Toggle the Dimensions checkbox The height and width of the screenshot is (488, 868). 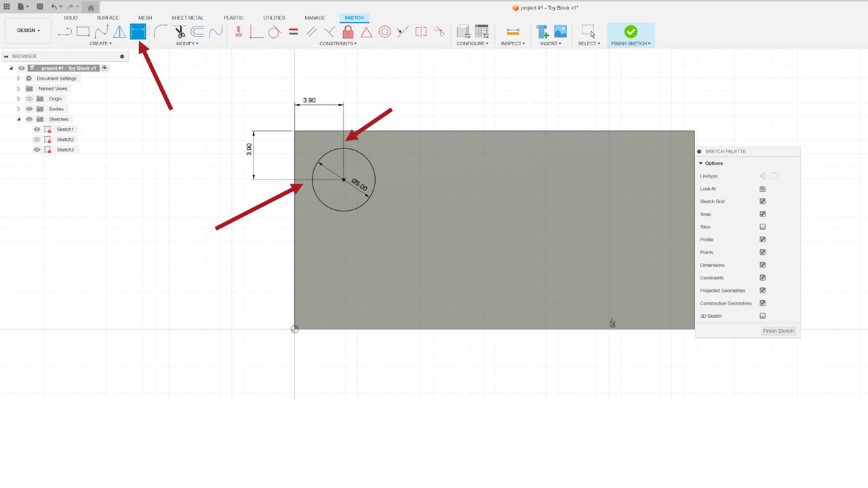tap(763, 265)
